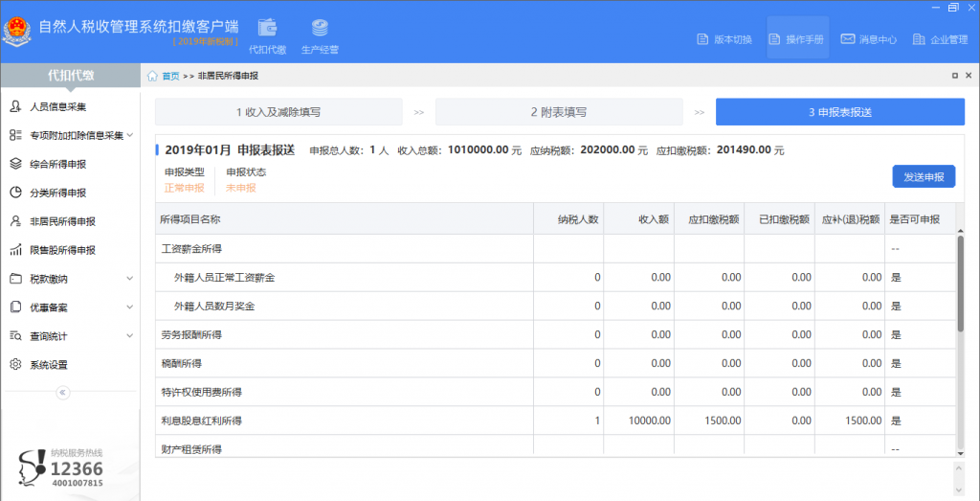Click the 非居民所得申报 person icon

pyautogui.click(x=15, y=220)
